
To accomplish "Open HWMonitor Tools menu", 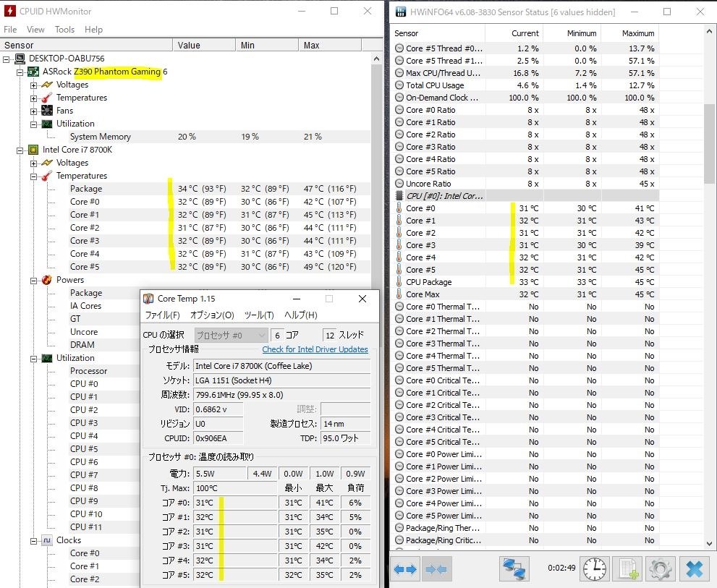I will (64, 29).
